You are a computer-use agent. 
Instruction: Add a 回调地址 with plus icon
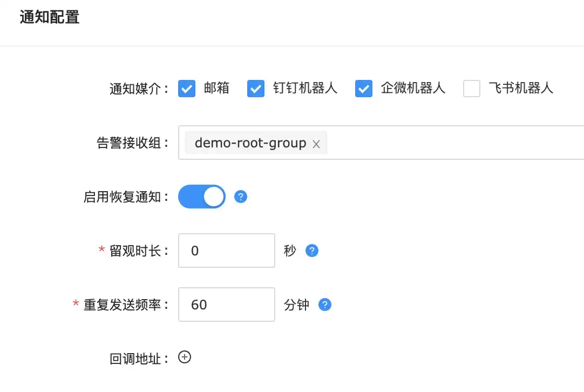[x=185, y=357]
